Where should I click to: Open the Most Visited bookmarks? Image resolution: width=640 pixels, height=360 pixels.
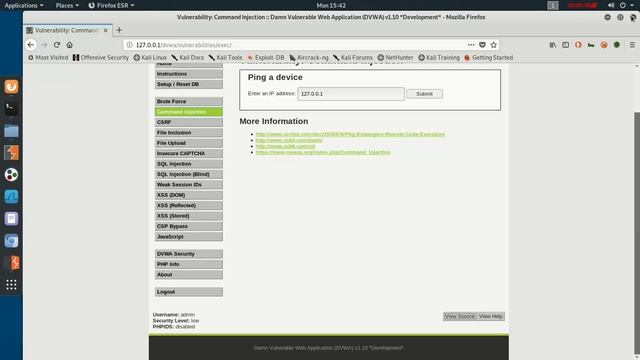coord(48,58)
